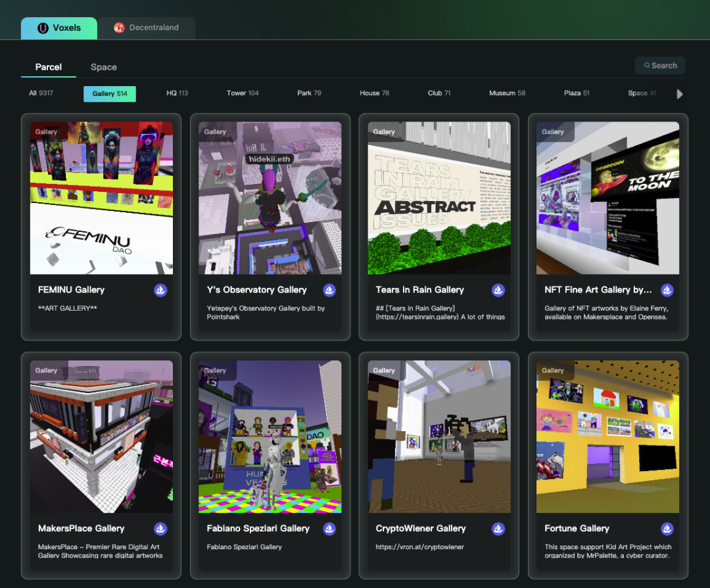Screen dimensions: 710x588
Task: Filter by Gallery 514 category
Action: [110, 94]
